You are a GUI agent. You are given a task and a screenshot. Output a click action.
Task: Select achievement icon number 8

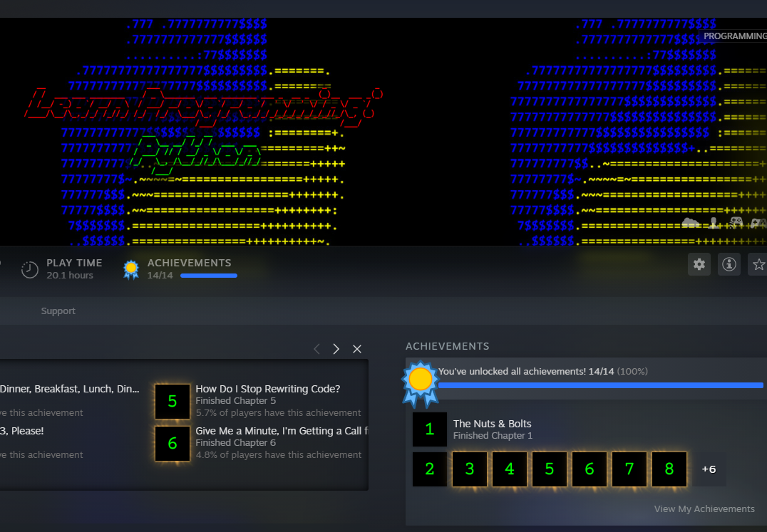[669, 469]
